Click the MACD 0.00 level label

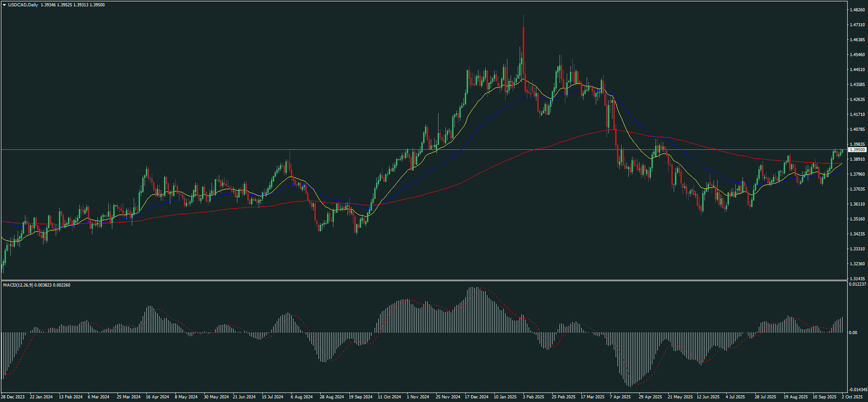pyautogui.click(x=853, y=333)
